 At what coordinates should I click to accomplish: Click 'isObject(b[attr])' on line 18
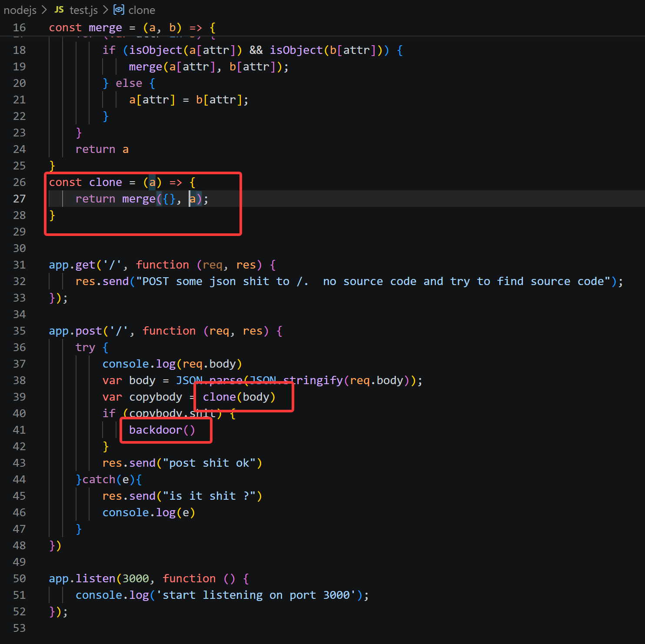pyautogui.click(x=326, y=50)
